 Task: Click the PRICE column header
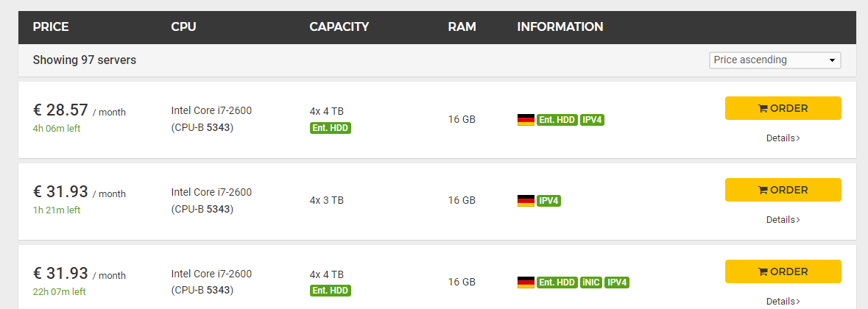[x=51, y=27]
